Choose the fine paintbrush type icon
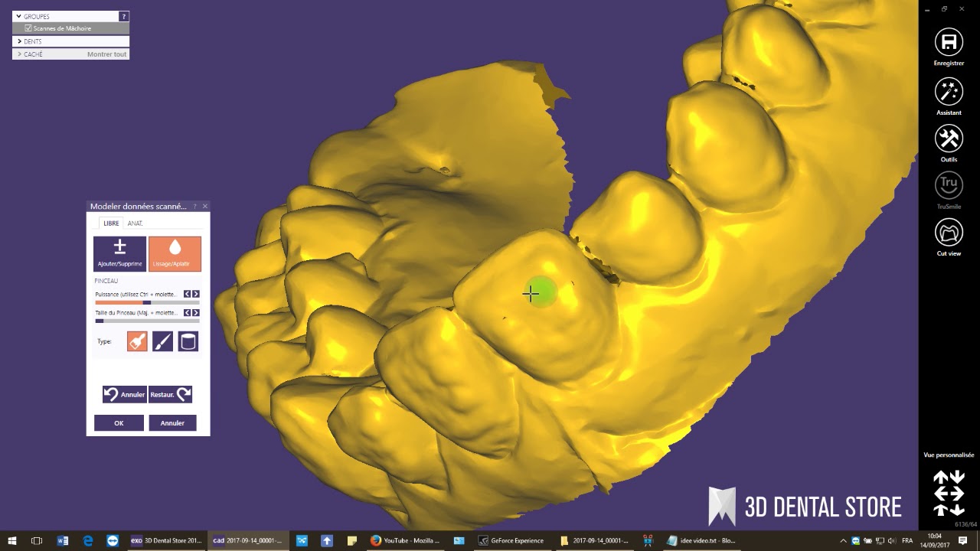This screenshot has height=551, width=980. tap(162, 341)
